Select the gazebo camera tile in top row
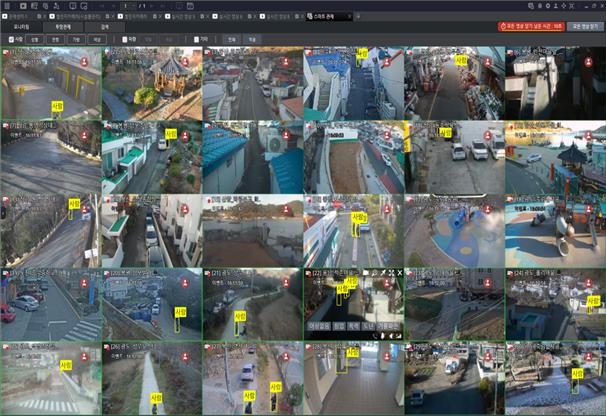This screenshot has width=606, height=420. pos(151,83)
